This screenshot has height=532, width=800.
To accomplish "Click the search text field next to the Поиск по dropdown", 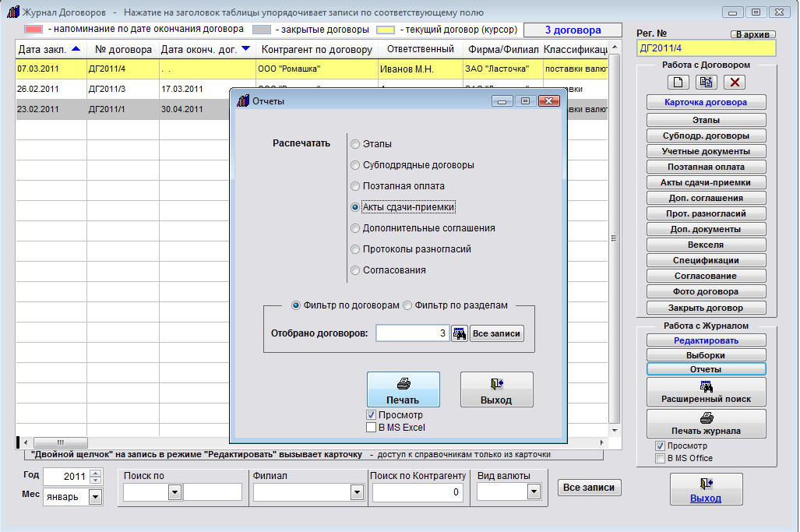I will click(x=212, y=493).
